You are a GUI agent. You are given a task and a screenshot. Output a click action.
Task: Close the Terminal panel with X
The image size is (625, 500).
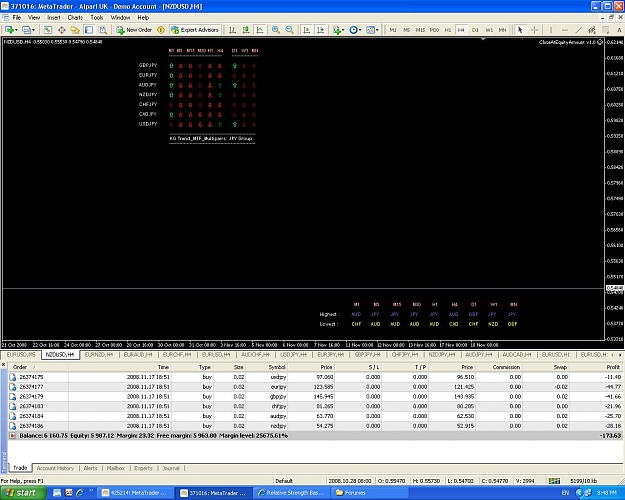(x=3, y=364)
